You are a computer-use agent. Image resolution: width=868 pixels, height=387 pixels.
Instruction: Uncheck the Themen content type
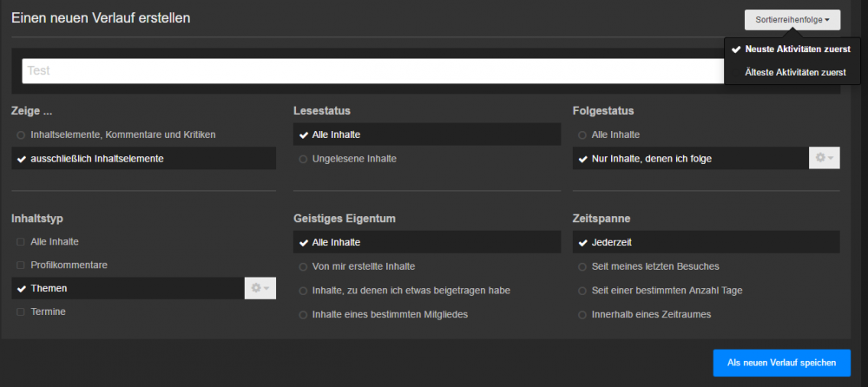click(x=49, y=288)
